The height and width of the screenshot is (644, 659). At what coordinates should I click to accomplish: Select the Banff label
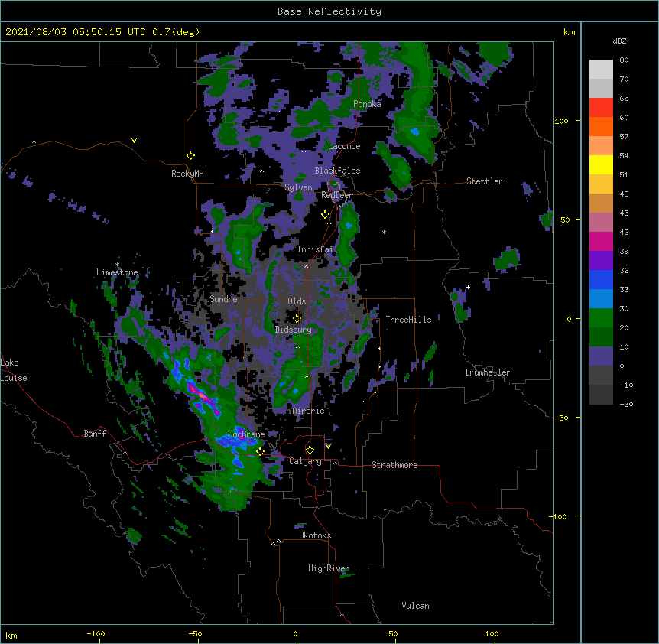coord(95,434)
